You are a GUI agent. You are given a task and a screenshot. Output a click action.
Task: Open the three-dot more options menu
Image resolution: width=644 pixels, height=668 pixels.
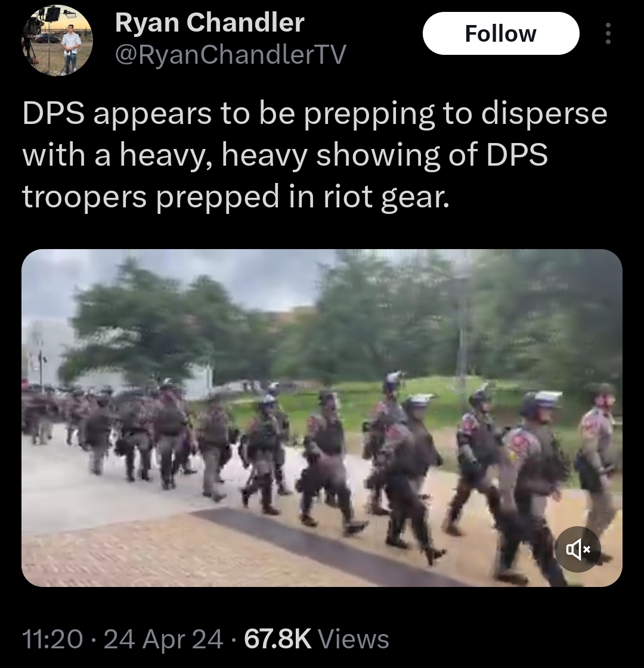coord(608,33)
